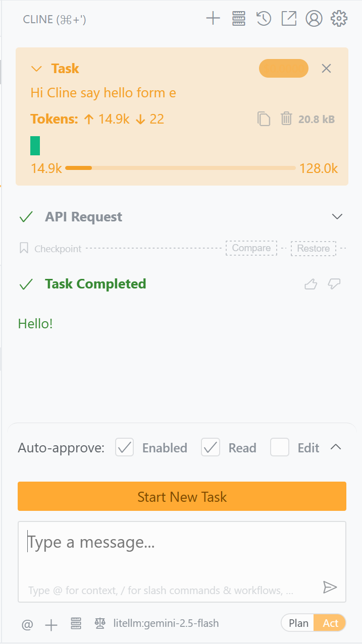Screen dimensions: 362x644
Task: Collapse the Auto-approve options chevron
Action: tap(336, 447)
